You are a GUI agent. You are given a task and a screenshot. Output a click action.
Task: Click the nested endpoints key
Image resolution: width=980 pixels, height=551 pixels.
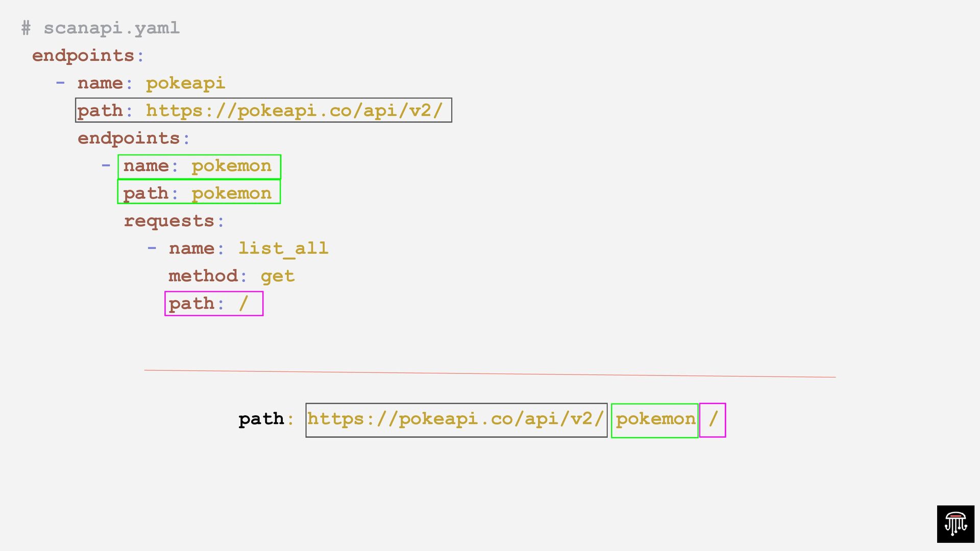click(129, 138)
